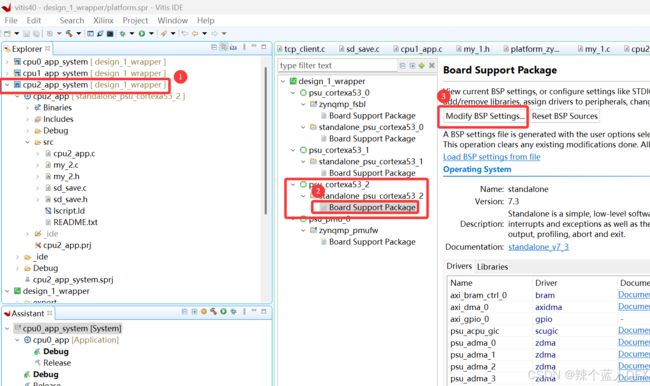Image resolution: width=650 pixels, height=386 pixels.
Task: Open the File menu
Action: point(11,21)
